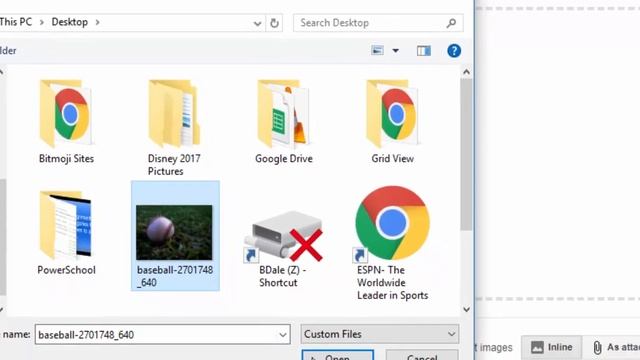640x360 pixels.
Task: Click the BDale (Z) - Shortcut name label
Action: (282, 276)
